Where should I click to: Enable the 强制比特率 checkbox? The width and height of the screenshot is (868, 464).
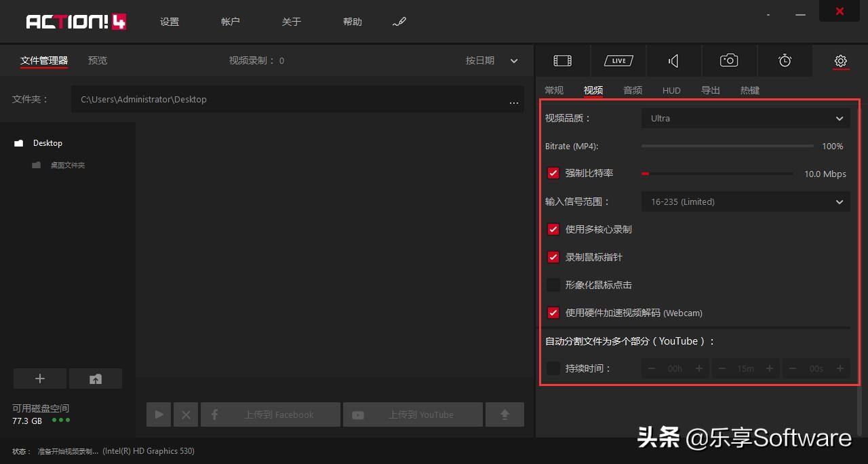tap(553, 173)
